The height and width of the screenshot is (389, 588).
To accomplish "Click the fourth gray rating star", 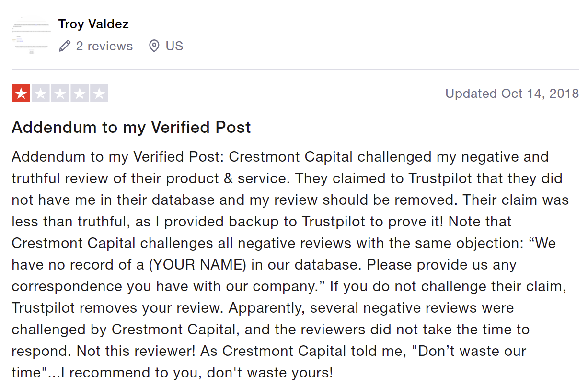I will point(80,94).
